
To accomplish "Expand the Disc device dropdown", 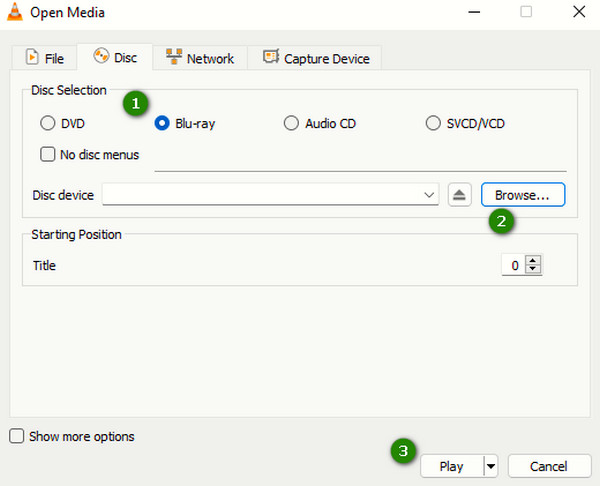I will tap(429, 195).
